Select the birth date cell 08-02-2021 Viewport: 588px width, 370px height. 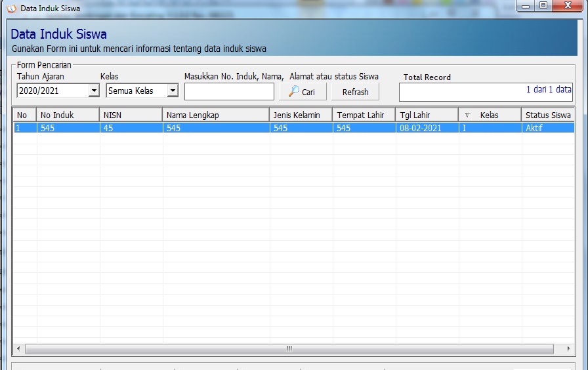point(427,128)
